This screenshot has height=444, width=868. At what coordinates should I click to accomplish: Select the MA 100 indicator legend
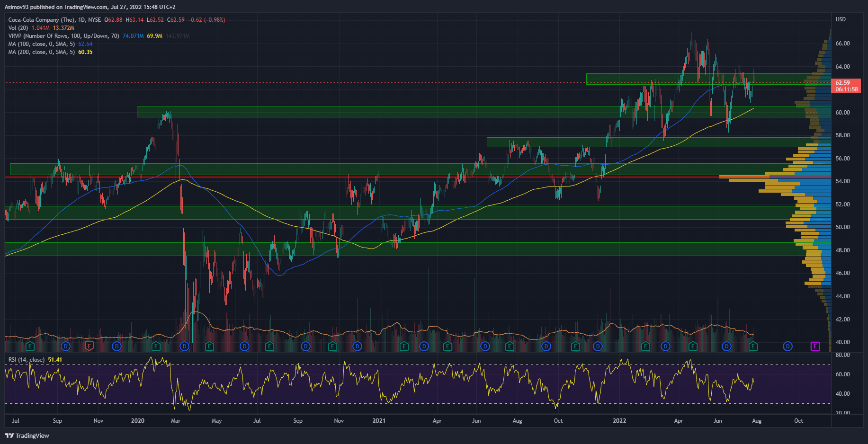41,44
